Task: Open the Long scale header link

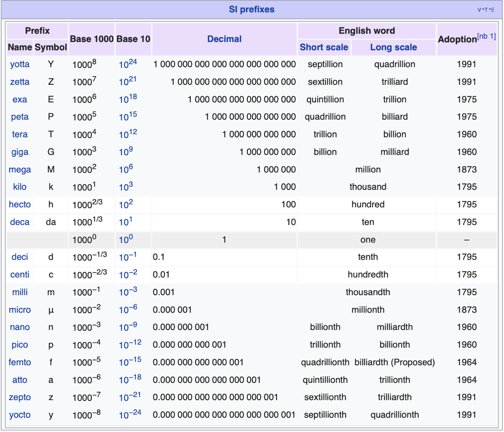Action: click(393, 47)
